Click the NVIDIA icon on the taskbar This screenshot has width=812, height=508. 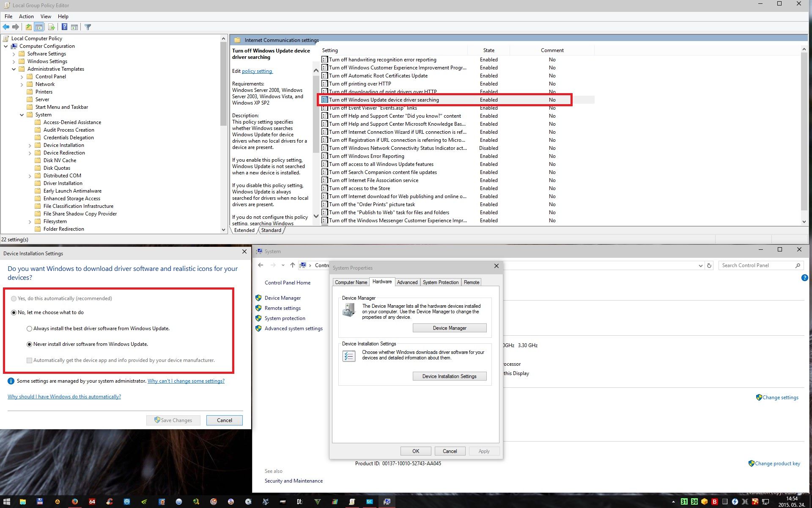pyautogui.click(x=144, y=502)
